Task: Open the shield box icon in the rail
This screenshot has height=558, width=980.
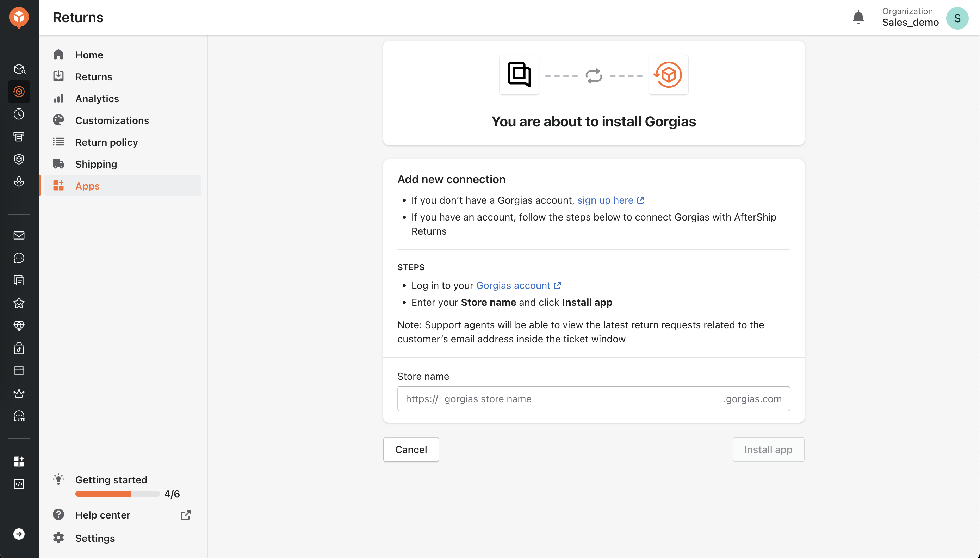Action: click(19, 159)
